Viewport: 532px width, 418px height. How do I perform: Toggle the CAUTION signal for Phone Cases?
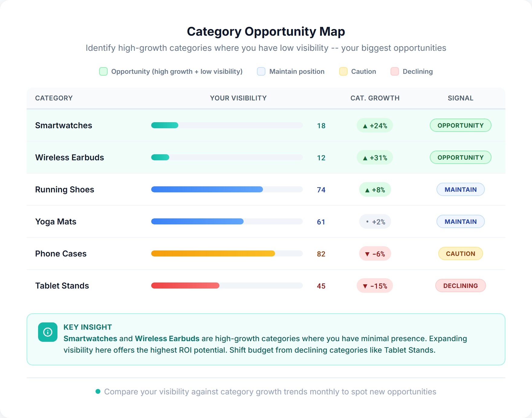(460, 253)
